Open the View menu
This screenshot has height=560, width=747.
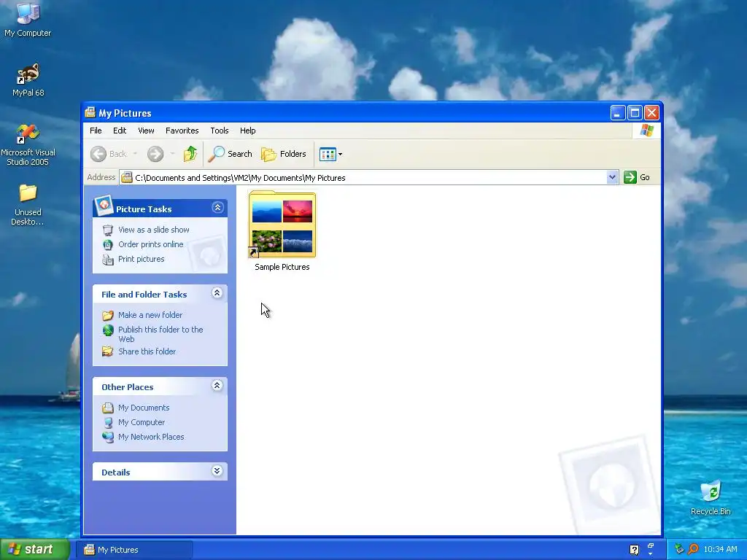click(x=146, y=131)
